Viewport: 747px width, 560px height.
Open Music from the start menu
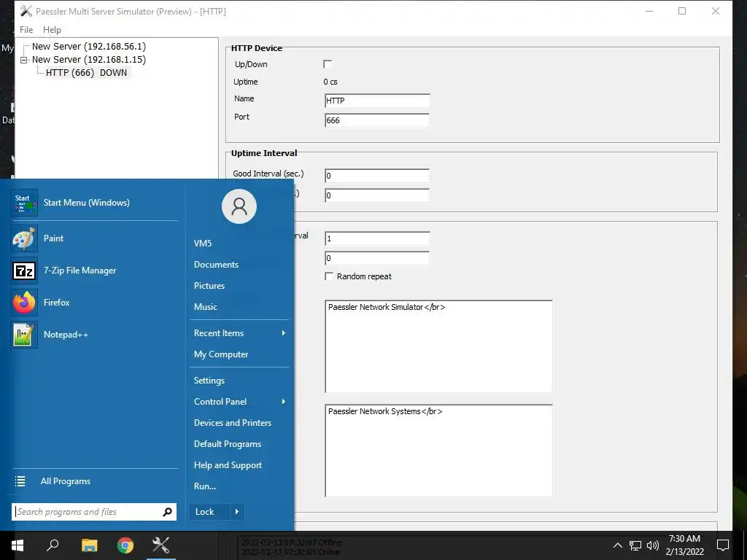tap(205, 307)
